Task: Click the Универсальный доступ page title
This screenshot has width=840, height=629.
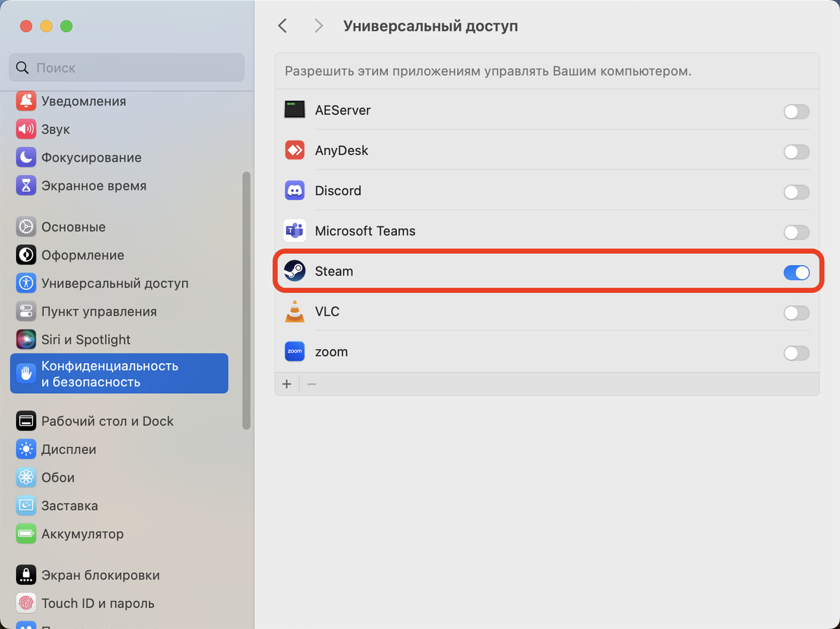Action: pyautogui.click(x=430, y=27)
